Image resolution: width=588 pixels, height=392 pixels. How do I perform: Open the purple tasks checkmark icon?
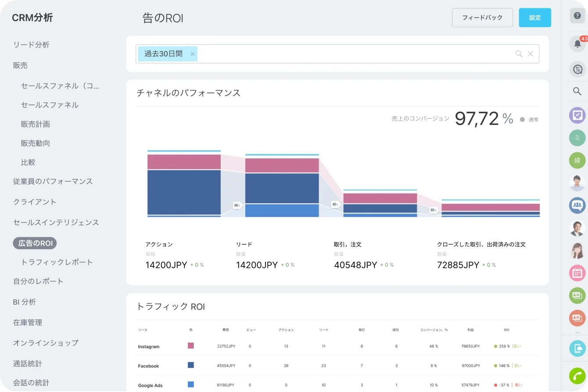tap(577, 115)
